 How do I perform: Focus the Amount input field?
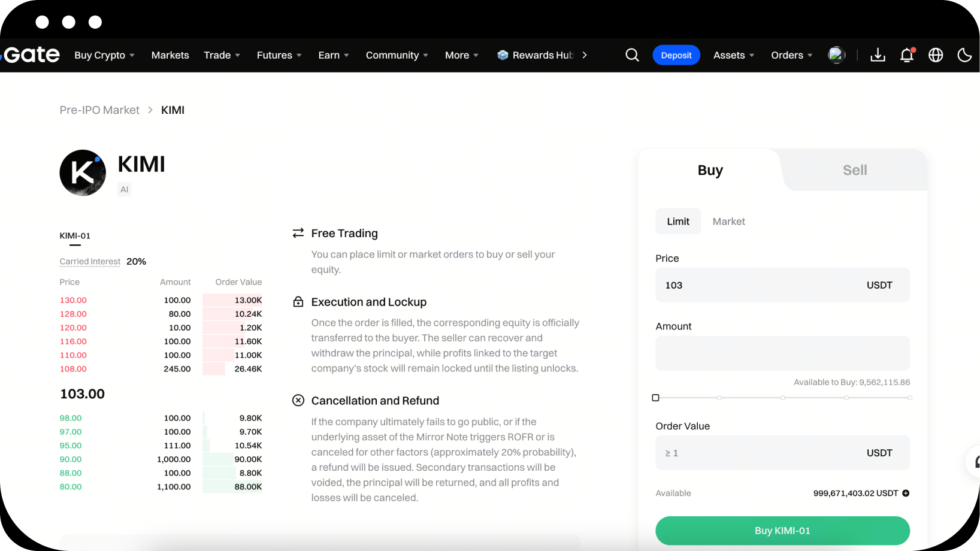pos(783,353)
